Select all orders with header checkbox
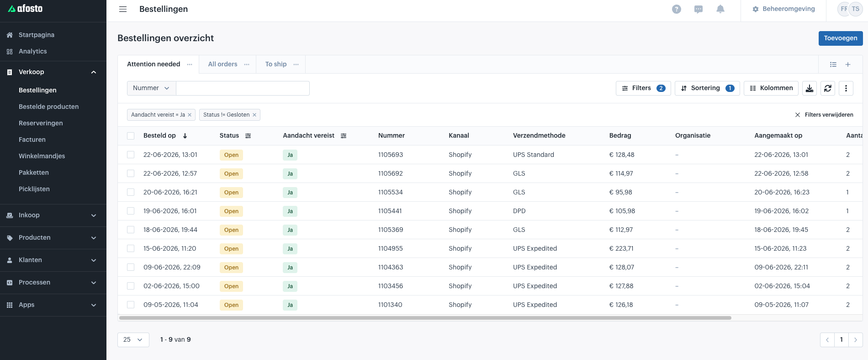Image resolution: width=868 pixels, height=360 pixels. coord(131,136)
